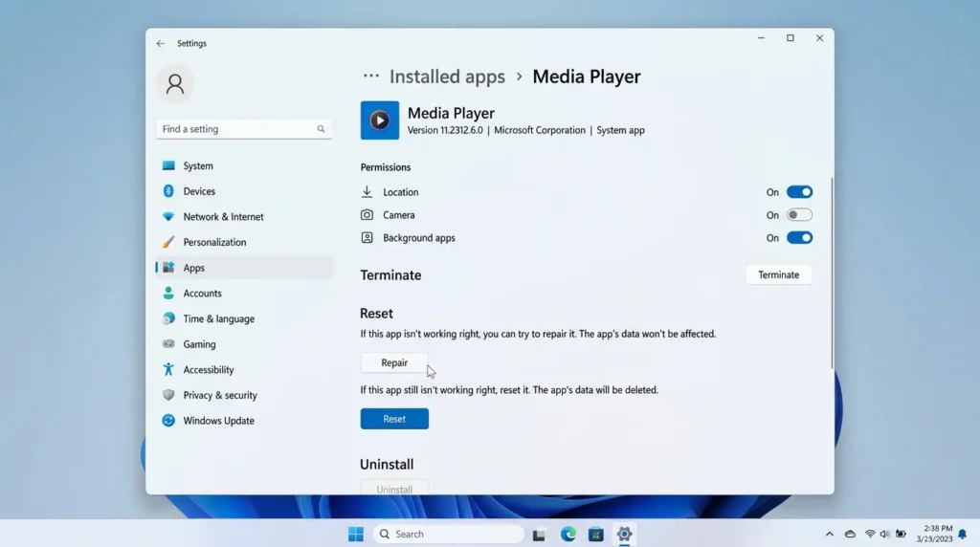Click the OneDrive cloud tray icon
This screenshot has height=547, width=980.
[850, 535]
